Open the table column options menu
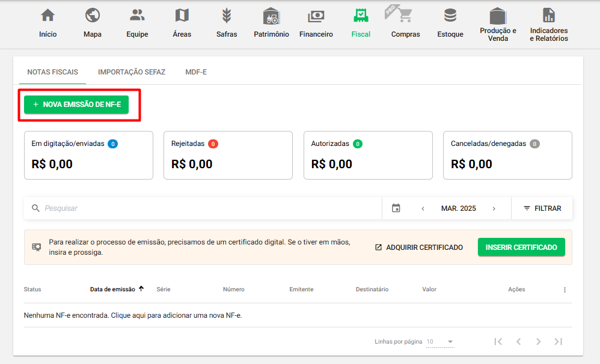Viewport: 600px width, 364px height. point(565,290)
